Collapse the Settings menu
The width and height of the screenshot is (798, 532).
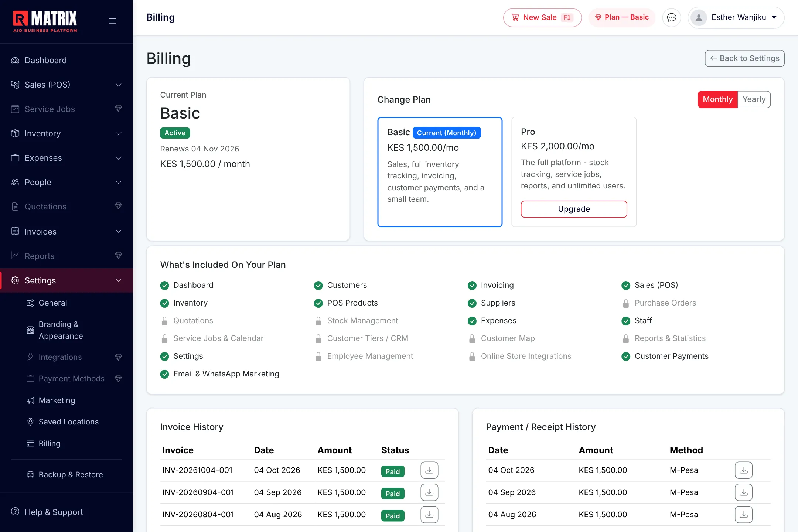click(x=66, y=280)
